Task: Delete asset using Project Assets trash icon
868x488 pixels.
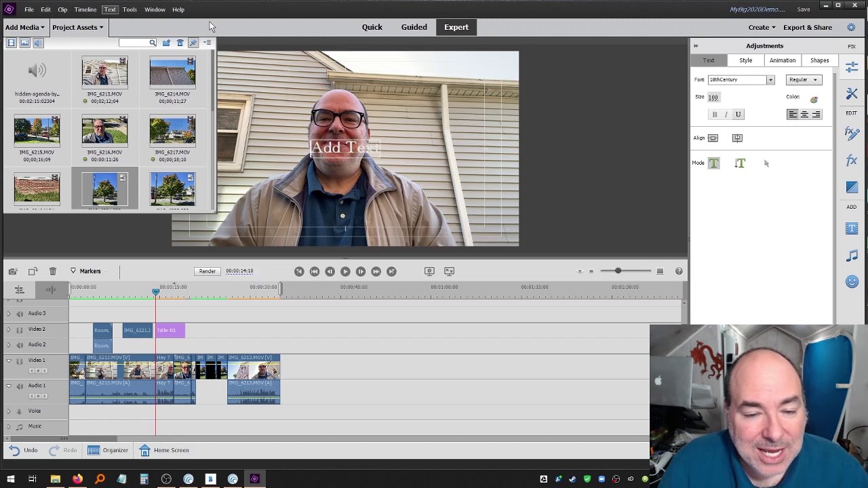Action: (x=180, y=43)
